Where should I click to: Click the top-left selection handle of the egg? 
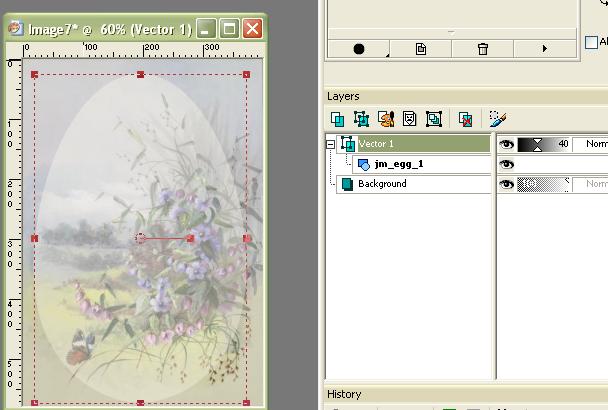tap(35, 74)
